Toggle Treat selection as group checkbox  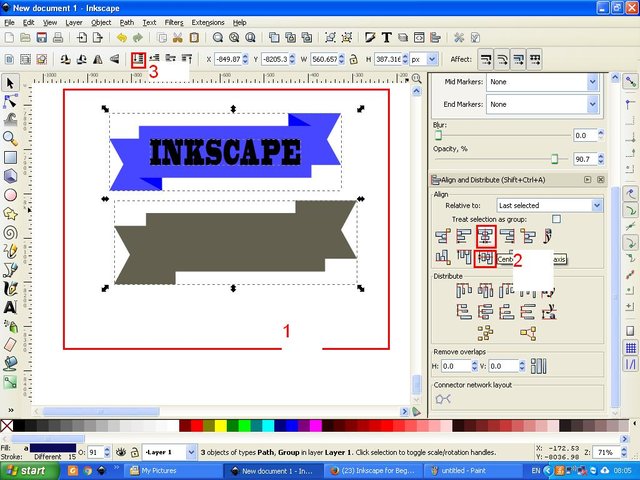pyautogui.click(x=556, y=219)
